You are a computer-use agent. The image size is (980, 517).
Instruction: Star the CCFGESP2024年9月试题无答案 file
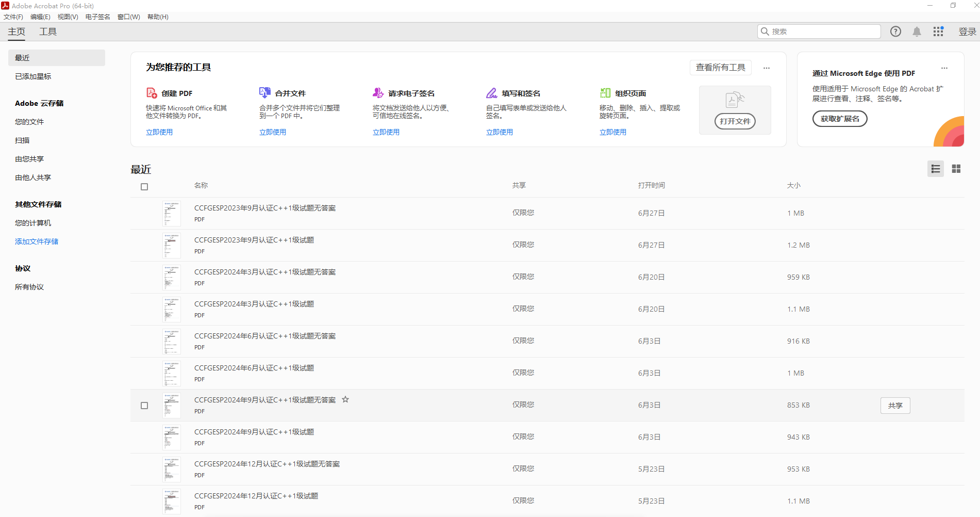click(x=345, y=399)
